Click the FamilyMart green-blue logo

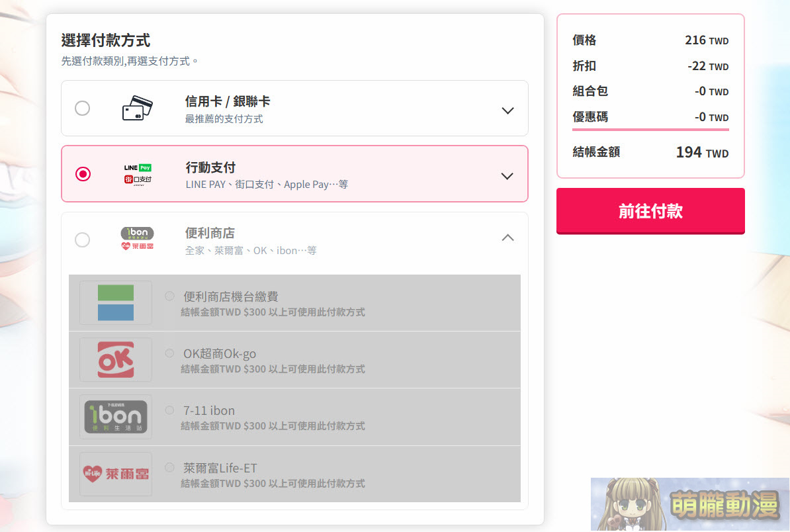(x=116, y=303)
